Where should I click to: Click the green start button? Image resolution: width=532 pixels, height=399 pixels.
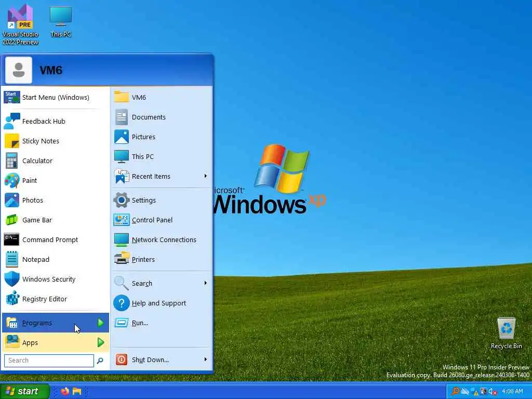(x=24, y=391)
